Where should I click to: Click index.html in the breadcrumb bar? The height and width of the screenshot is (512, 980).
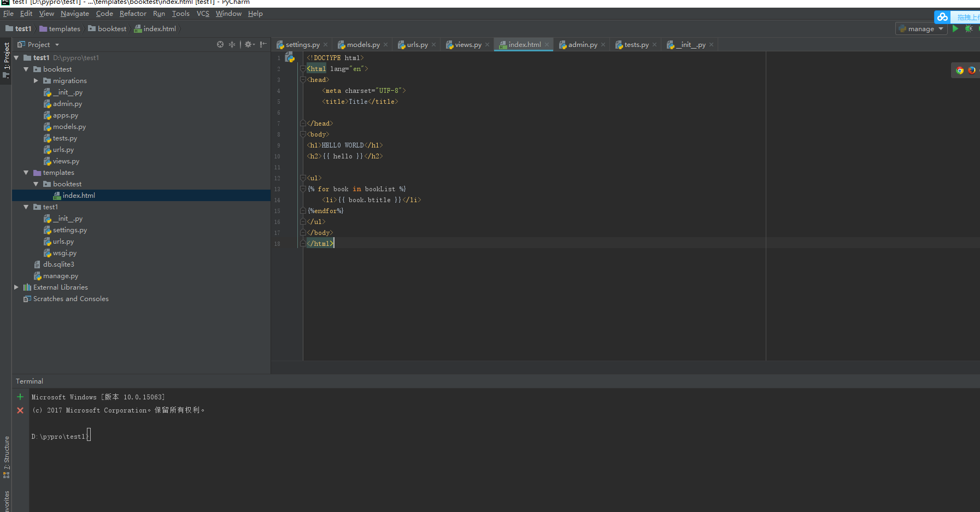155,29
